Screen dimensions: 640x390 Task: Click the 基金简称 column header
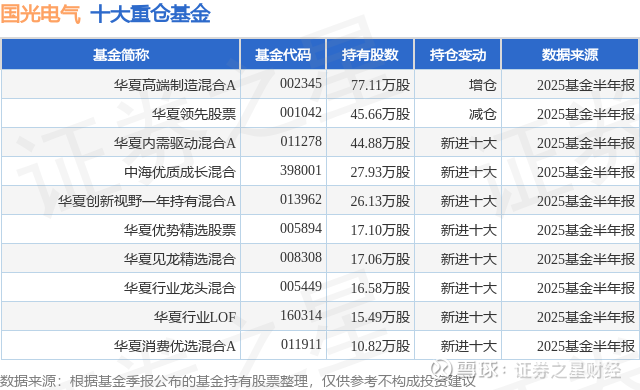[x=121, y=55]
